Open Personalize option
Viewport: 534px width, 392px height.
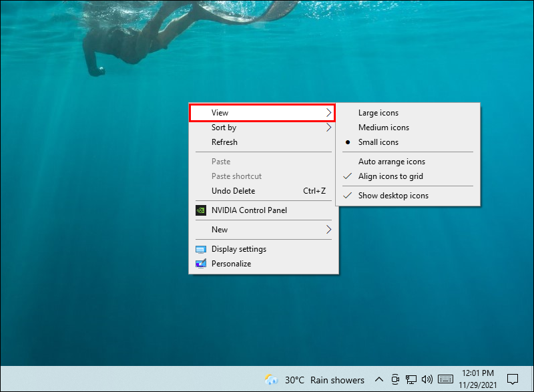click(264, 264)
